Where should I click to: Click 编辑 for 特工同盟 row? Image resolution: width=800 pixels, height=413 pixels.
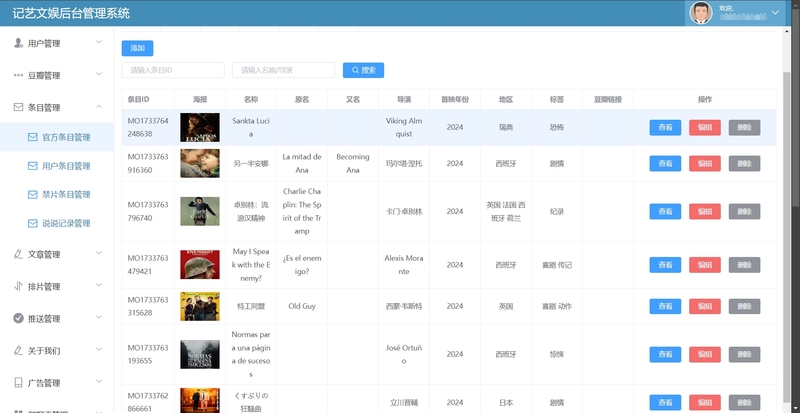[705, 306]
